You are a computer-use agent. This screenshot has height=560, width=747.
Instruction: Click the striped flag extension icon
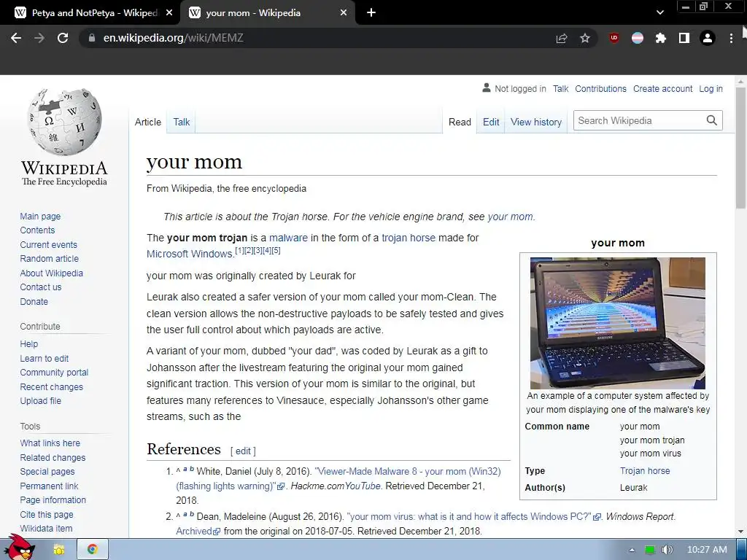pyautogui.click(x=638, y=38)
